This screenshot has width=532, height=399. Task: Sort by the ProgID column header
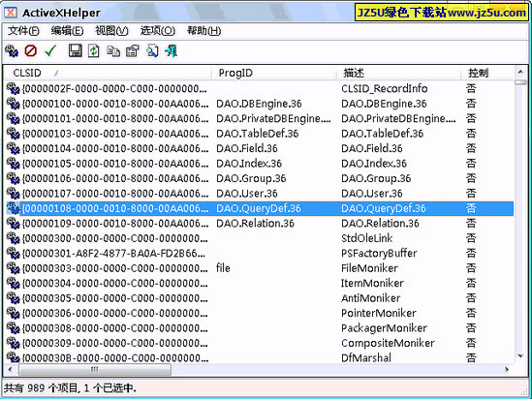(274, 73)
